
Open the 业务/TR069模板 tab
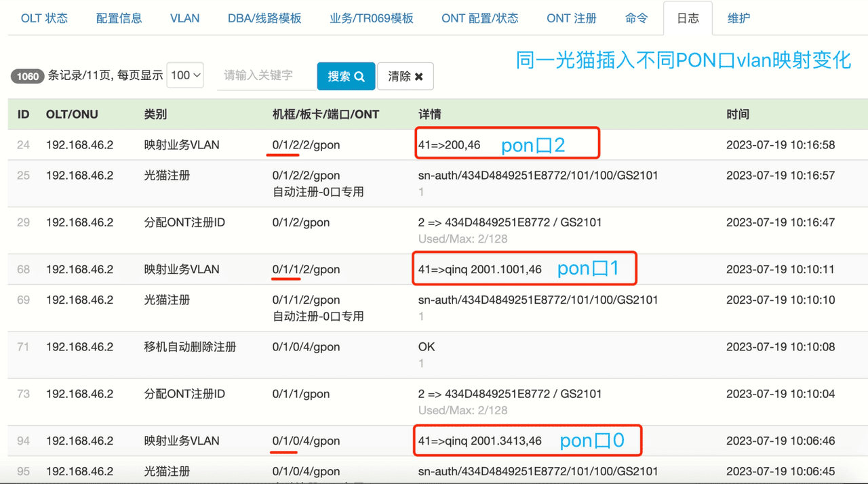372,18
